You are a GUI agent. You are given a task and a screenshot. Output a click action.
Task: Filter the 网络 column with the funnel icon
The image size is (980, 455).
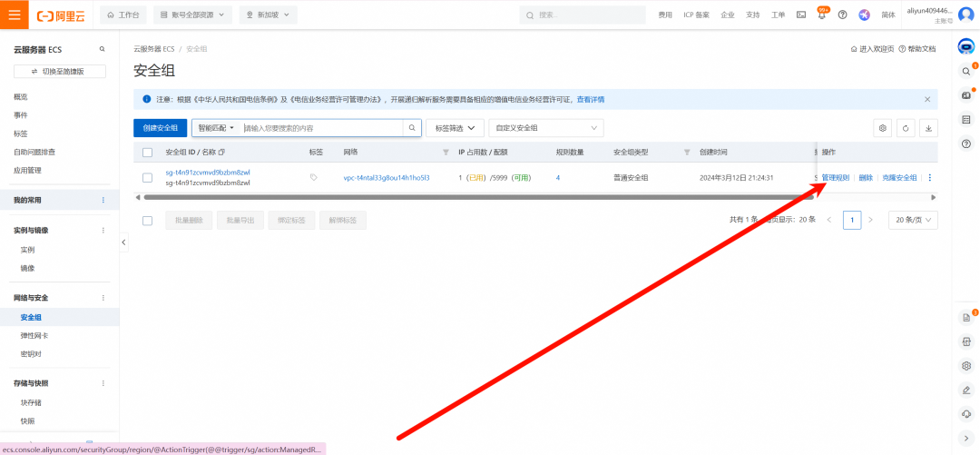tap(446, 152)
